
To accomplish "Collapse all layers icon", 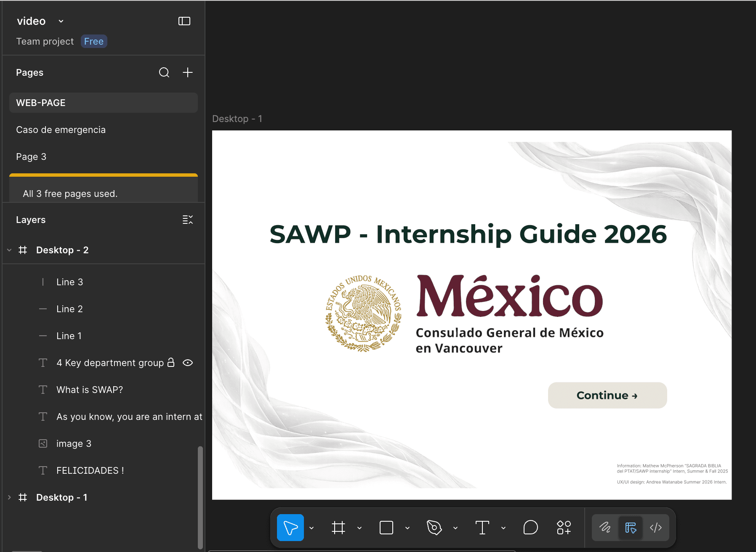I will 188,220.
